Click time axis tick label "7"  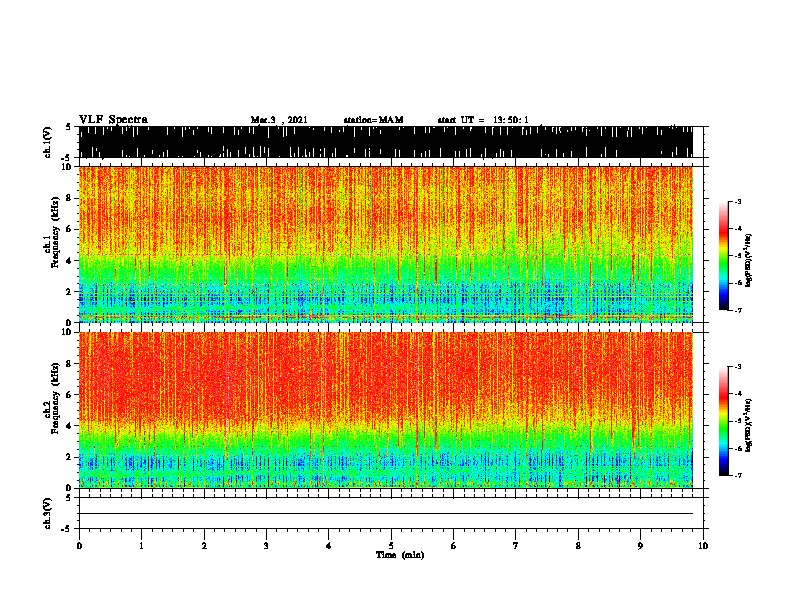pyautogui.click(x=516, y=546)
